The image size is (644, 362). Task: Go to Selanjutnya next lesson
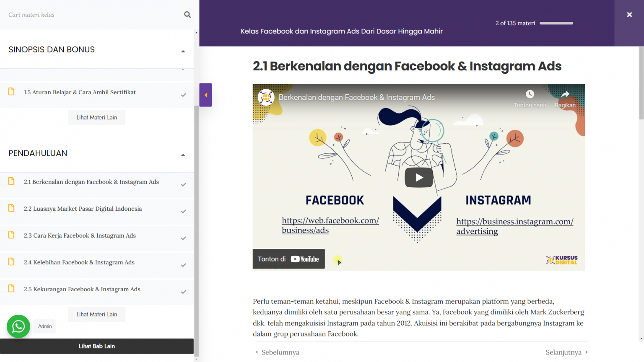click(567, 352)
